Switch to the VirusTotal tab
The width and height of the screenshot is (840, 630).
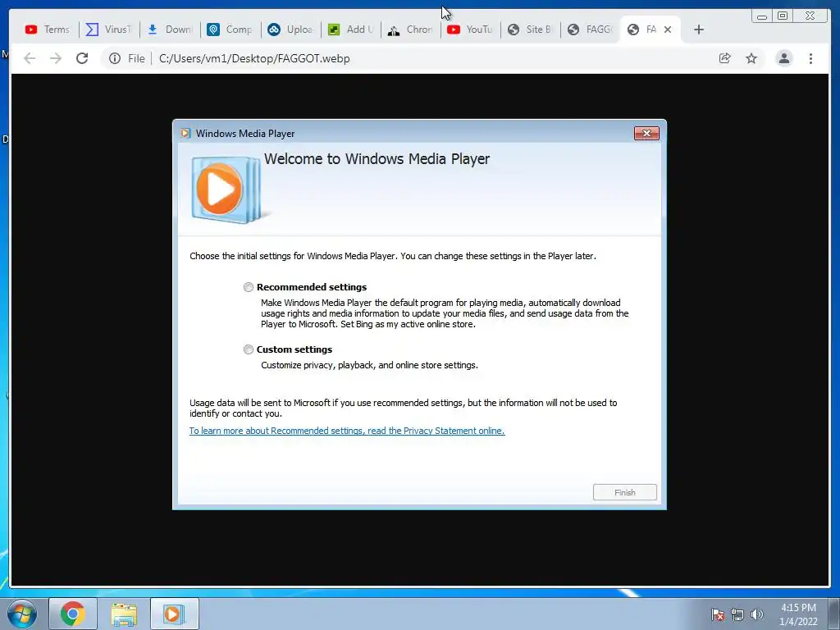click(x=109, y=30)
